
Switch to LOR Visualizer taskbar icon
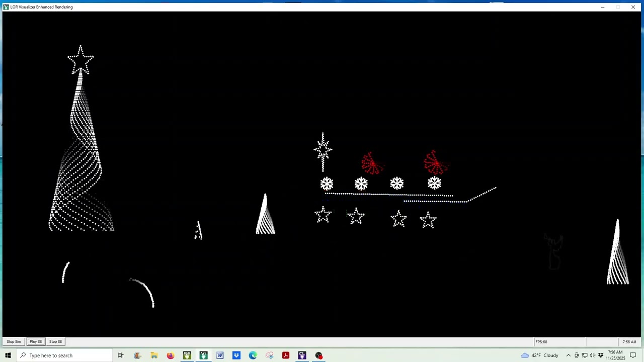click(x=203, y=355)
